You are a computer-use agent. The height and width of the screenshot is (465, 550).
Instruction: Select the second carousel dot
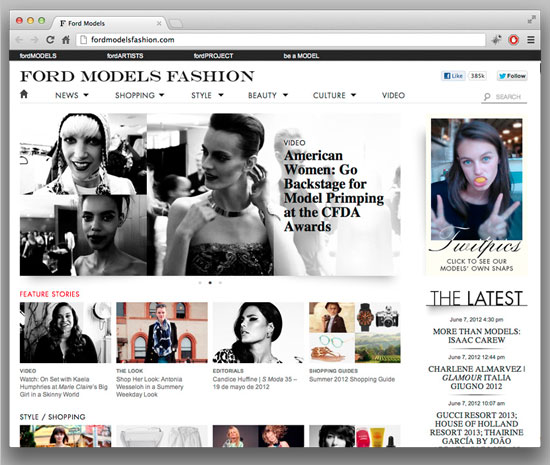[x=210, y=282]
